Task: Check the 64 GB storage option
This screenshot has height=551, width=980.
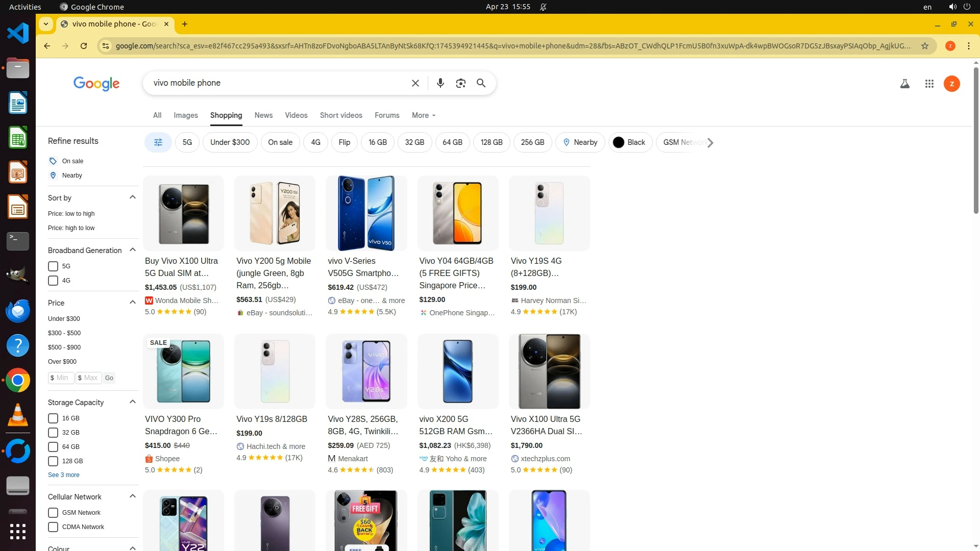Action: click(x=53, y=447)
